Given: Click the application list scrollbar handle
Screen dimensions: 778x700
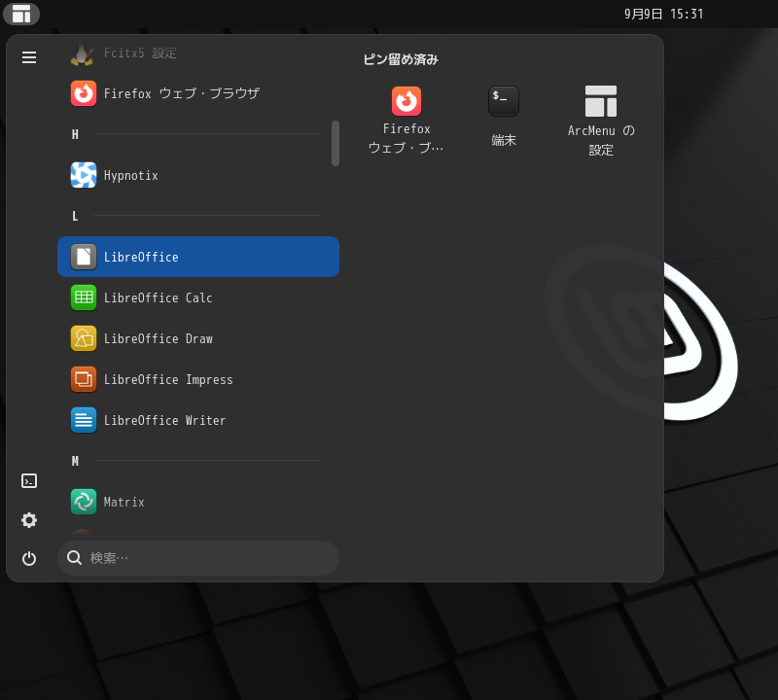Looking at the screenshot, I should (x=336, y=143).
